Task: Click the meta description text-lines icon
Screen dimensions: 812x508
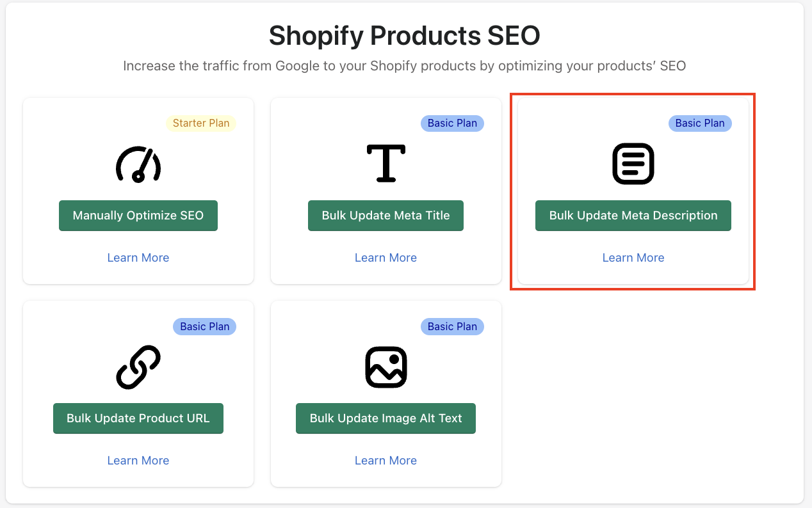Action: tap(633, 164)
